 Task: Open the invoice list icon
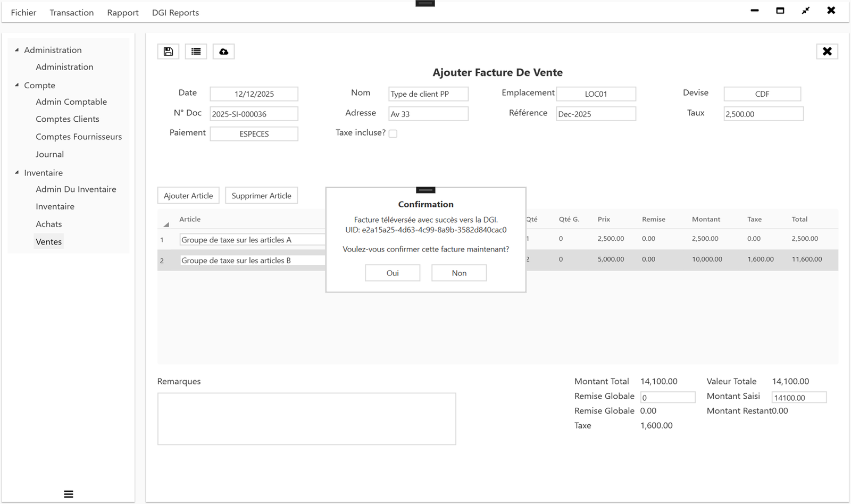196,51
